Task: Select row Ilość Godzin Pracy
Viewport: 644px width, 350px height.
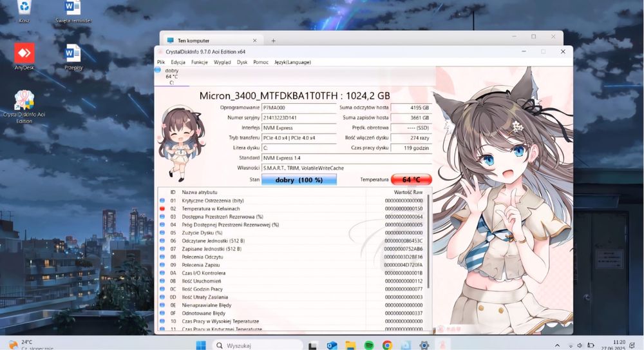Action: (x=292, y=289)
